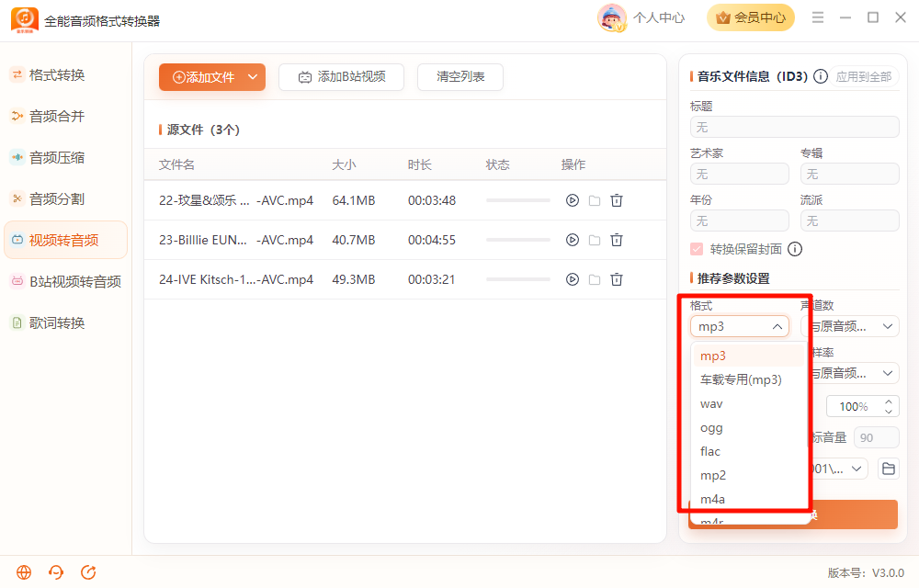Delete the 23-Billlie EUN file

617,240
